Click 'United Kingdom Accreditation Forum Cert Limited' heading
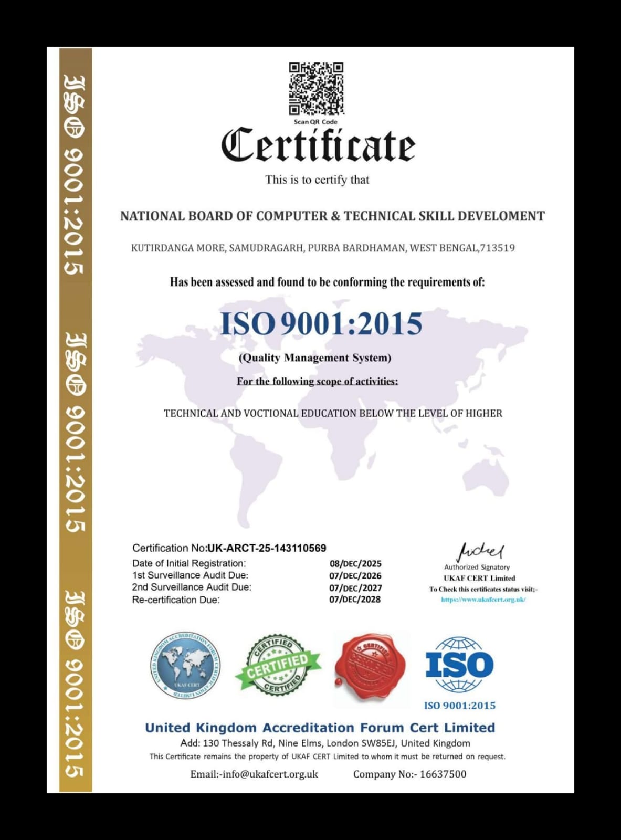This screenshot has height=840, width=621. (x=320, y=728)
